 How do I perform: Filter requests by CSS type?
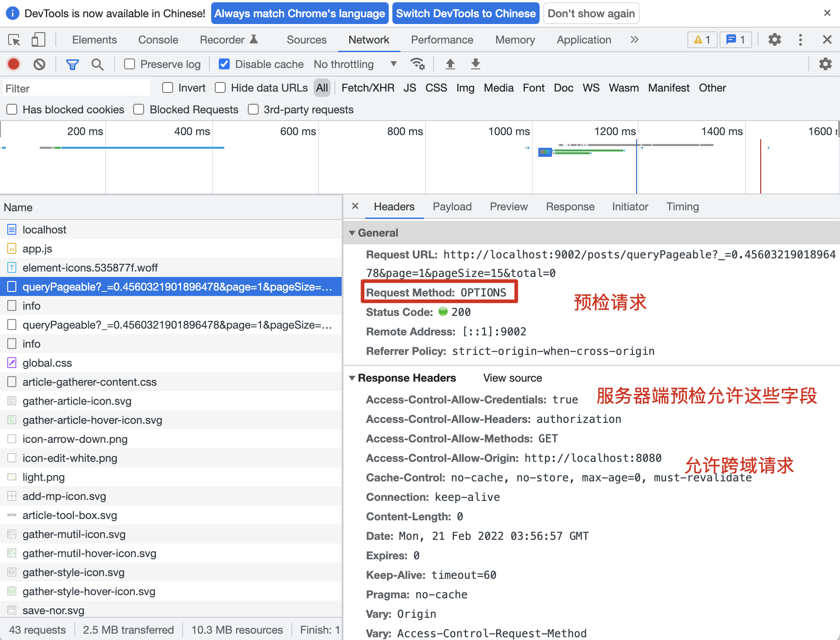(x=436, y=88)
